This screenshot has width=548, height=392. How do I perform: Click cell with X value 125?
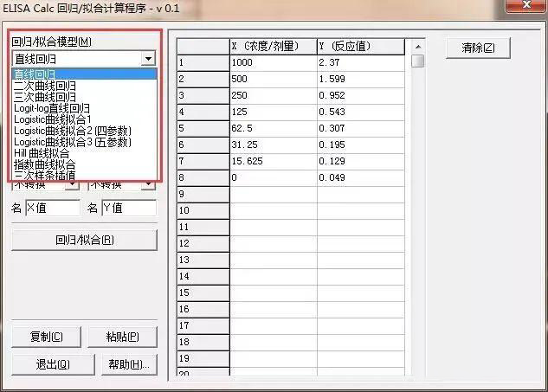click(x=274, y=112)
